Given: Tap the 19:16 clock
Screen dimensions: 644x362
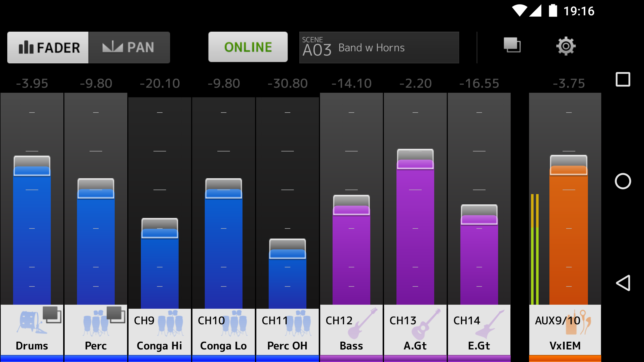Looking at the screenshot, I should (x=579, y=11).
